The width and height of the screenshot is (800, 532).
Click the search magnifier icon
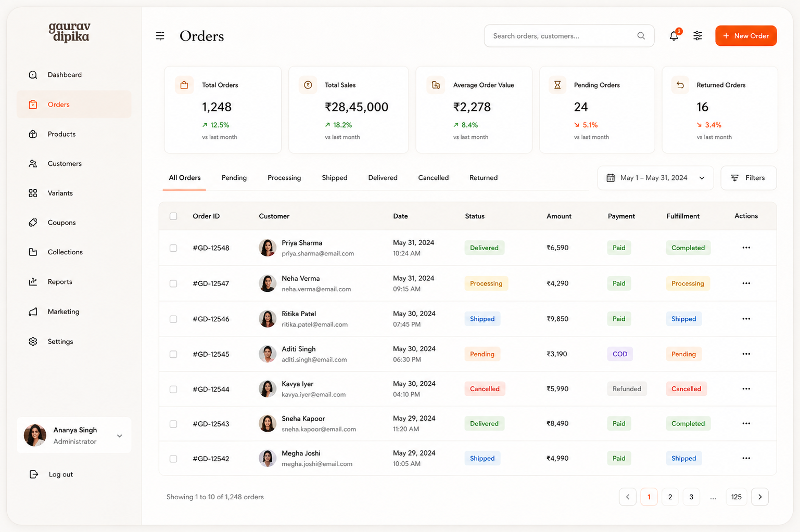pos(641,36)
